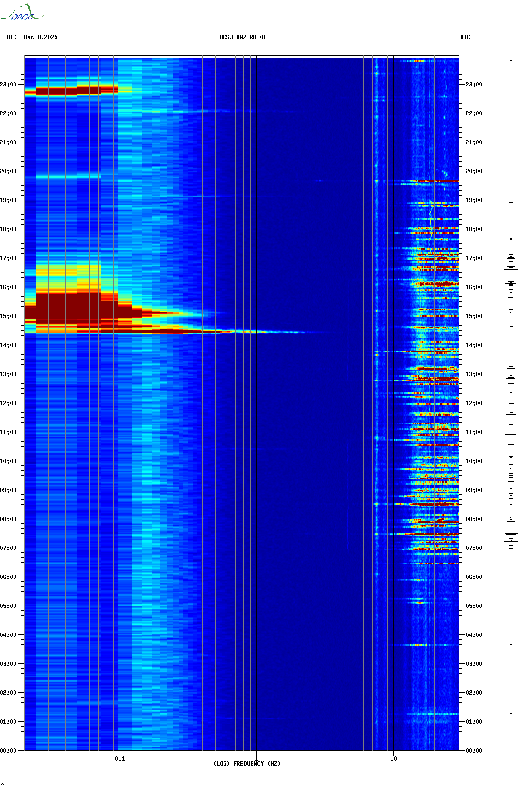This screenshot has height=789, width=532.
Task: Click '20:00' on the right time axis
Action: coord(474,171)
